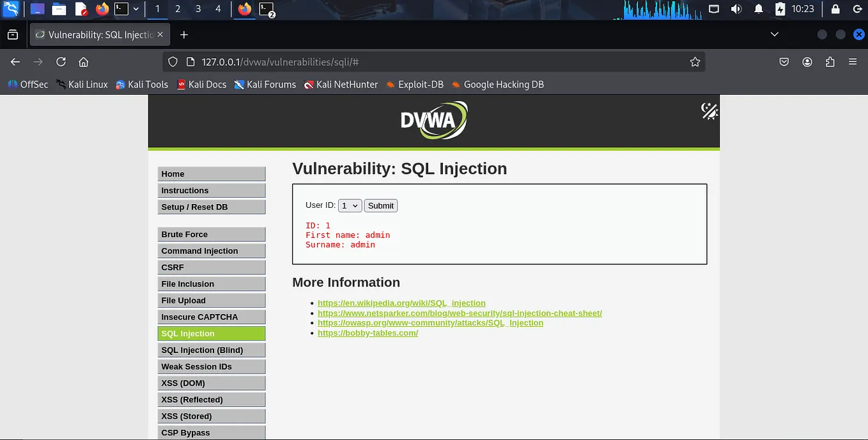868x440 pixels.
Task: Open the Kali Docs bookmark
Action: coord(201,84)
